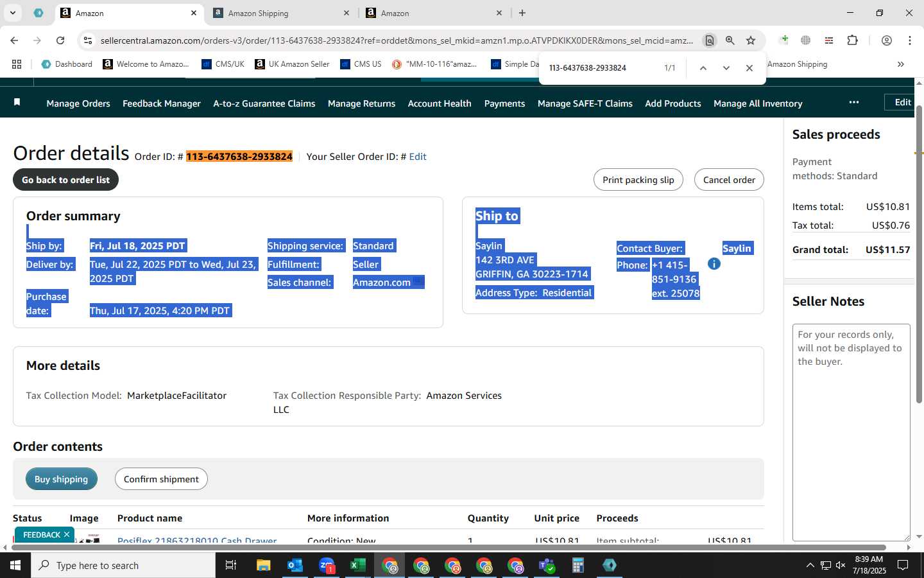Show more bookmarks with the double chevron
The height and width of the screenshot is (578, 924).
pos(901,64)
